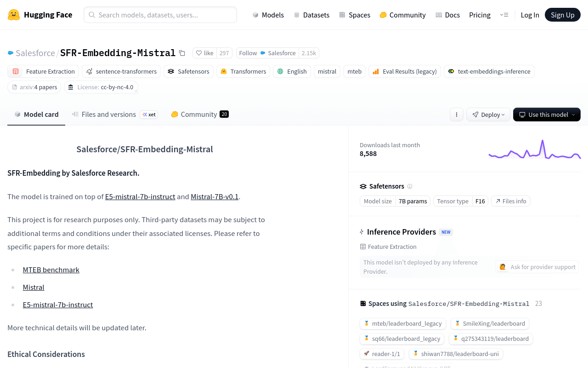Click the "7B params" model size value
Image resolution: width=588 pixels, height=368 pixels.
click(413, 201)
